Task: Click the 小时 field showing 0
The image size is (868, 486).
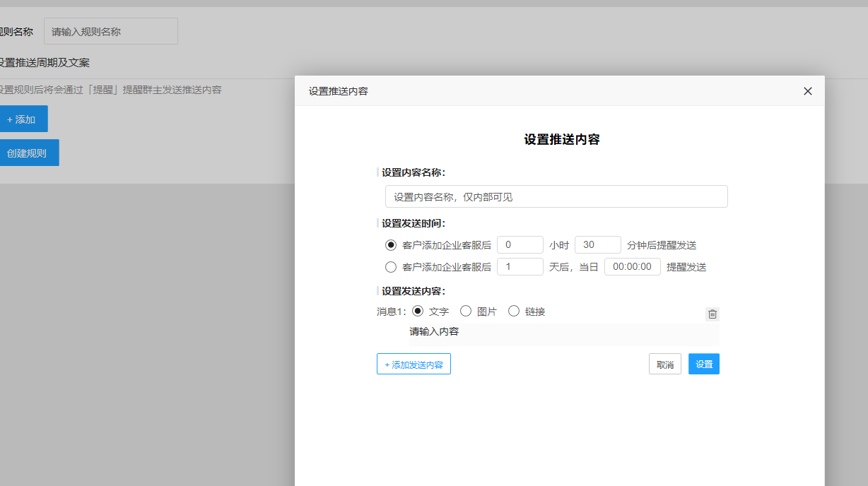Action: coord(520,245)
